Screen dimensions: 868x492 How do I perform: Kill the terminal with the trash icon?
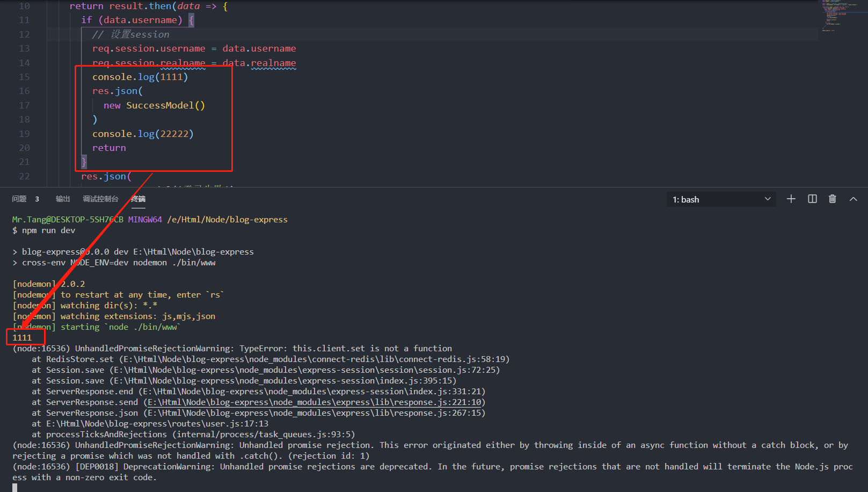[x=833, y=199]
